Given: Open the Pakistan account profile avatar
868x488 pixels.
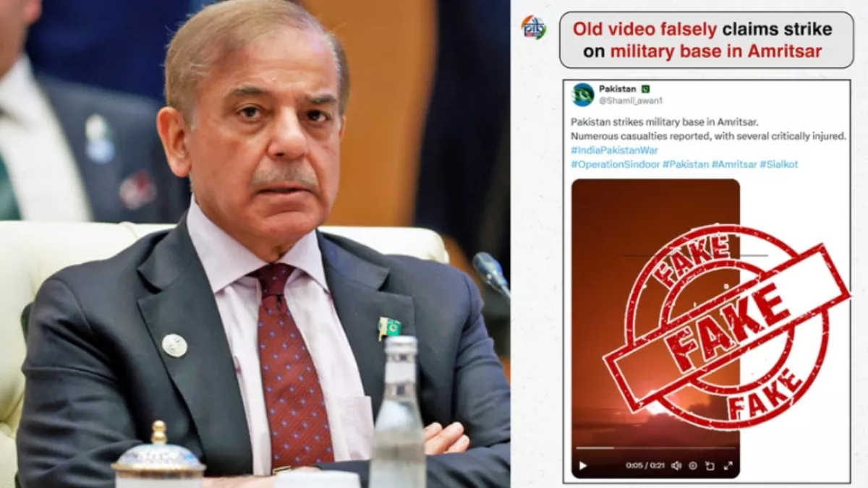Looking at the screenshot, I should click(x=582, y=95).
